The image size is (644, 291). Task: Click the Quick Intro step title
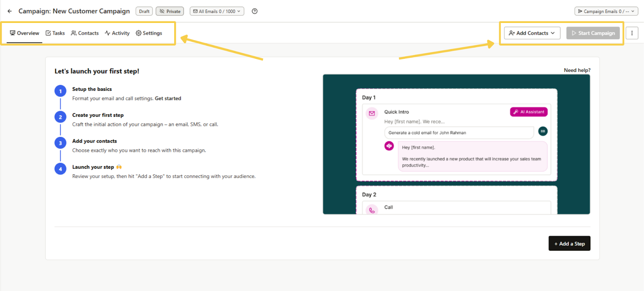(x=396, y=112)
